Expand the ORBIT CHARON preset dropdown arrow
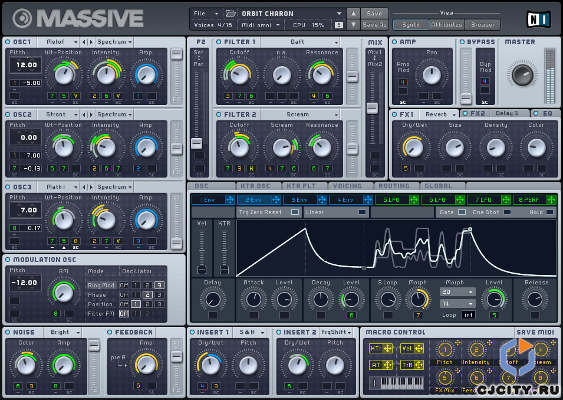563x400 pixels. (x=339, y=13)
